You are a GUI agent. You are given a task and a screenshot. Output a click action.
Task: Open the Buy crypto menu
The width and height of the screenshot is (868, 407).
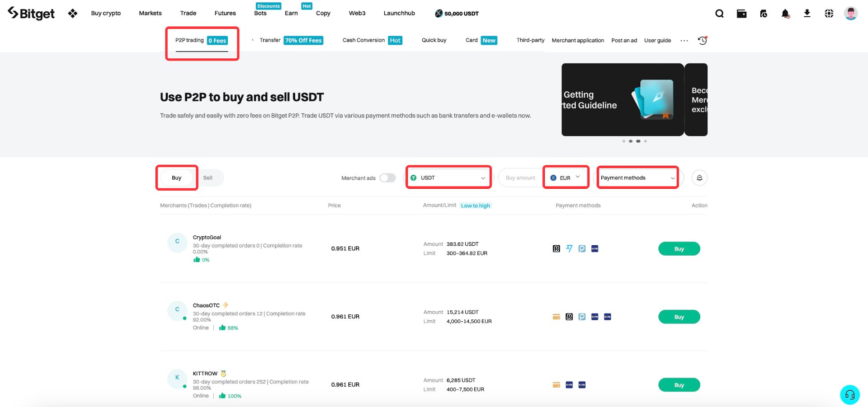point(106,14)
